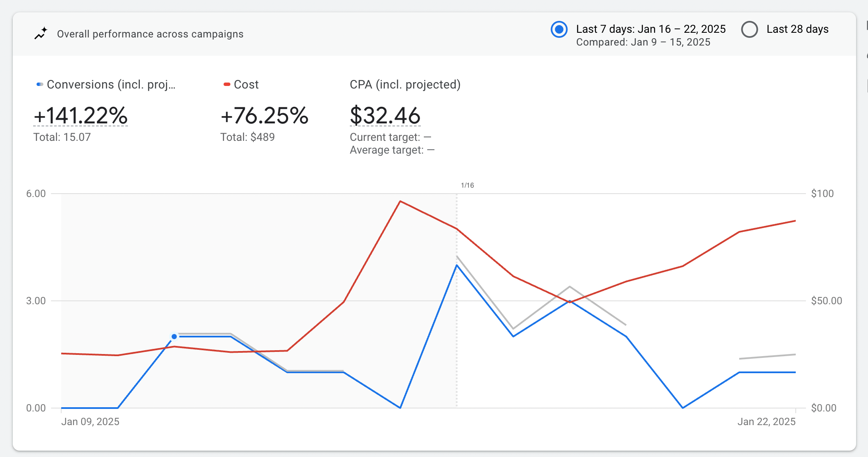
Task: Click the $50.00 right axis label
Action: 827,301
